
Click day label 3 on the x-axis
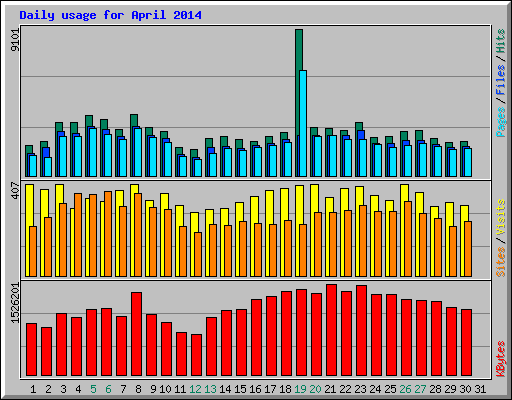[x=63, y=389]
